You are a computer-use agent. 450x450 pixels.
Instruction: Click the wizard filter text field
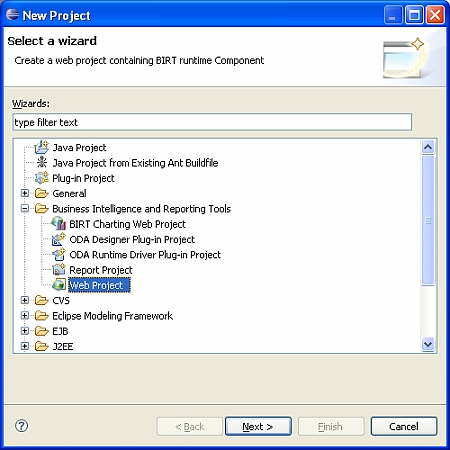coord(212,122)
